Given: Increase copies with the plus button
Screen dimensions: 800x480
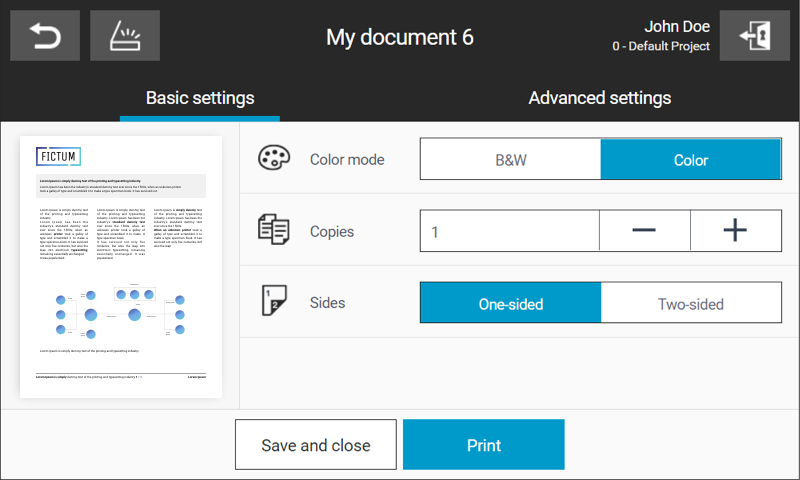Looking at the screenshot, I should (x=735, y=231).
